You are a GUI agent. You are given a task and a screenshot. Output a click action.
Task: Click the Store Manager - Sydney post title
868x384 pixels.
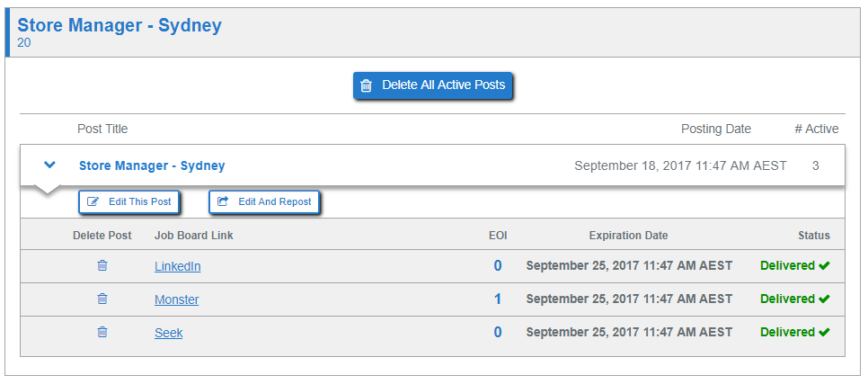tap(152, 165)
